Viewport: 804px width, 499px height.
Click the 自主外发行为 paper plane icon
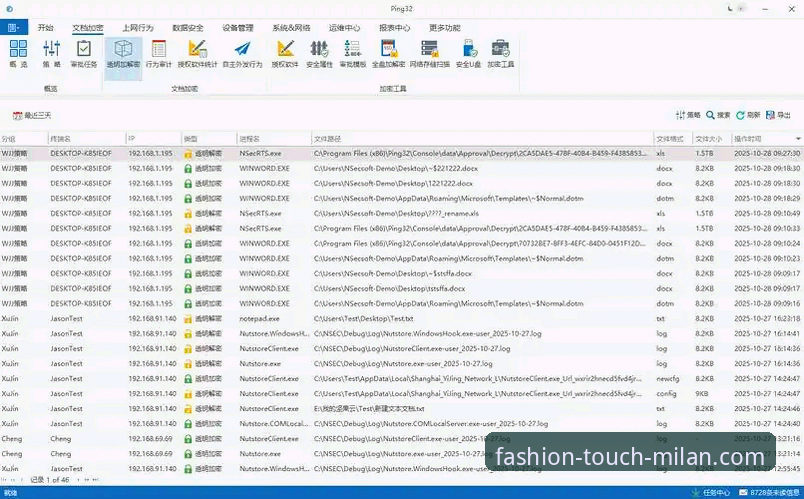click(x=242, y=54)
